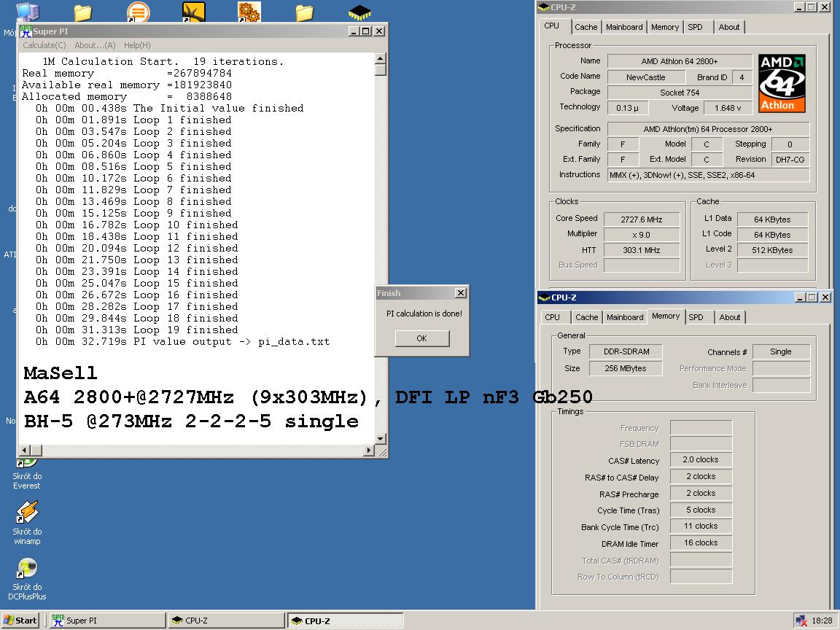This screenshot has width=840, height=630.
Task: Click the AMD Athlon 64 logo
Action: (x=782, y=83)
